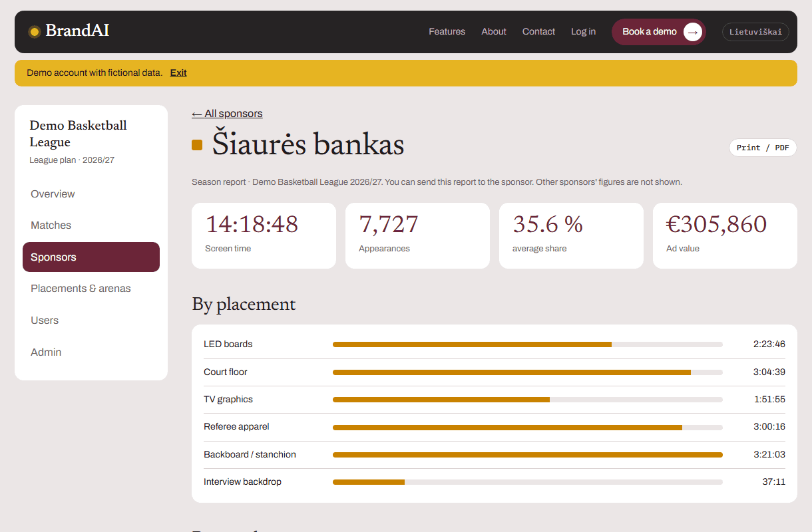Open the Features page
Screen dimensions: 812x532
447,32
